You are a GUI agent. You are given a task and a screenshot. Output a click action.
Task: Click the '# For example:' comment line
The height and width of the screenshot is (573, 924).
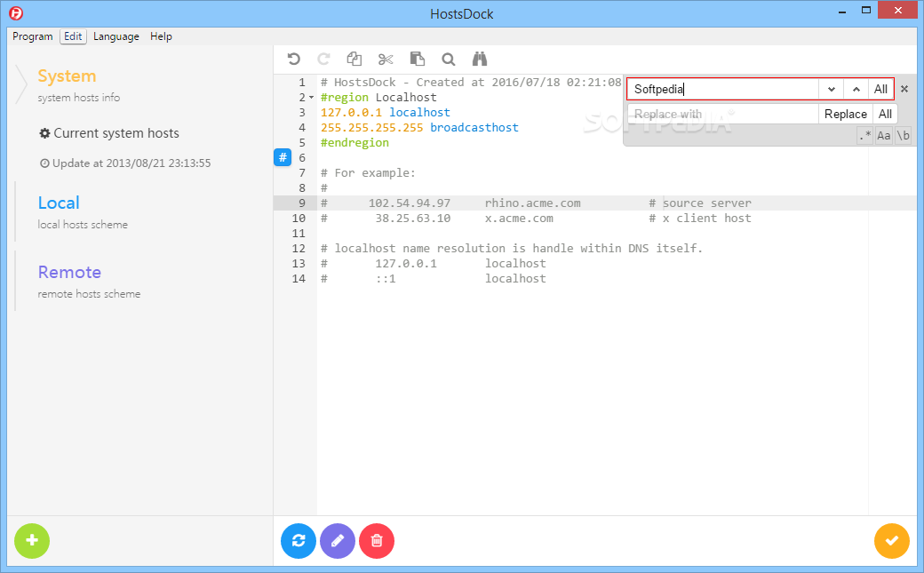tap(368, 172)
